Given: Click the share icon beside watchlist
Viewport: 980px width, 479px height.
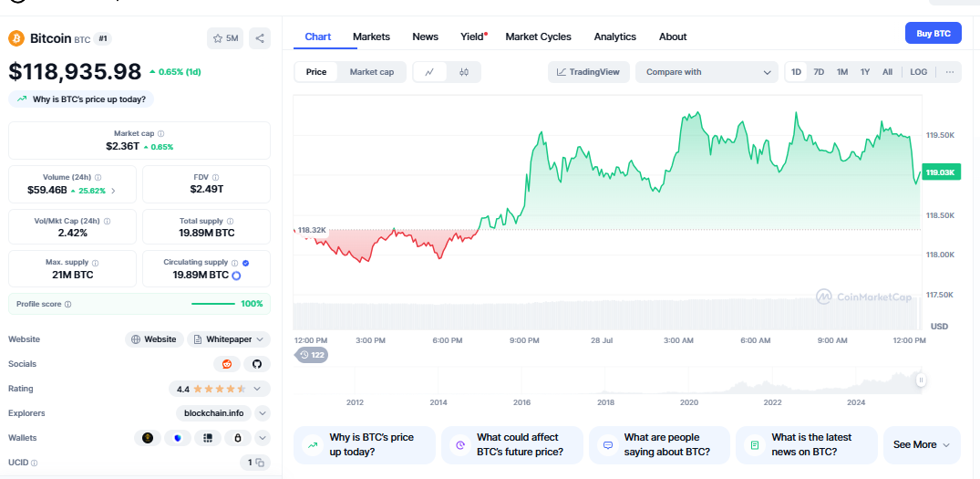Looking at the screenshot, I should pos(260,38).
